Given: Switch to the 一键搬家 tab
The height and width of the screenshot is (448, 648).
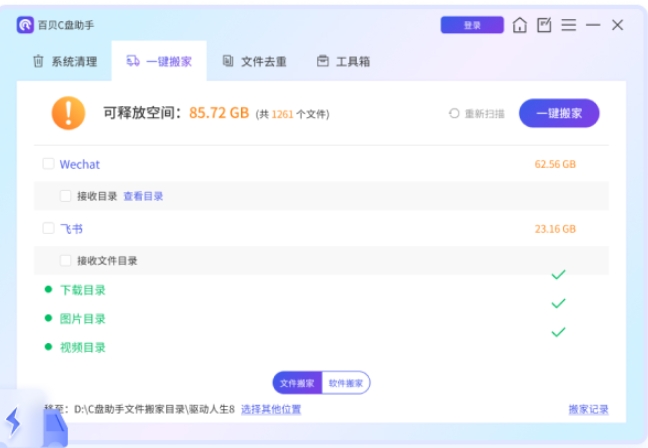Looking at the screenshot, I should coord(159,61).
